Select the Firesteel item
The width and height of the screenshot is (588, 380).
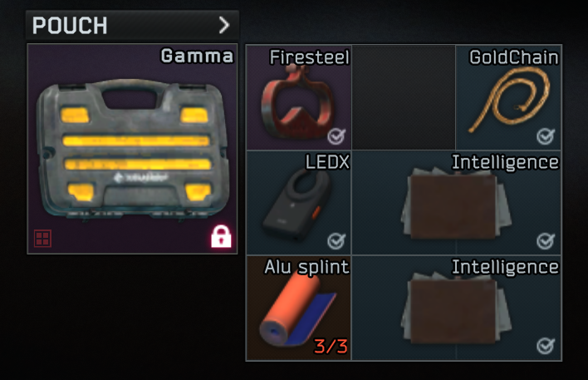[x=299, y=97]
